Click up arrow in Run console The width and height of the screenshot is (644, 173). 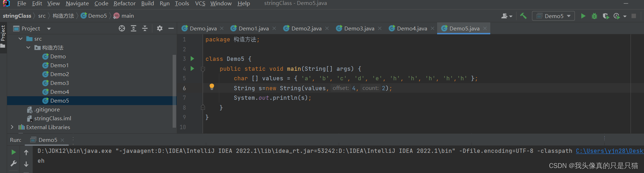[x=26, y=152]
